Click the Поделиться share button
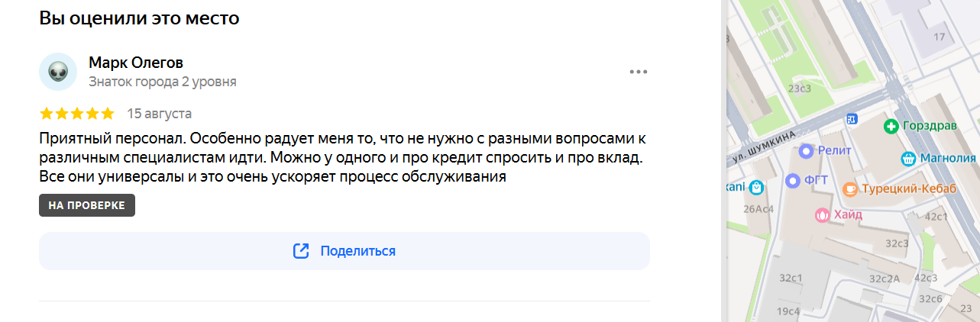This screenshot has width=980, height=322. click(x=344, y=251)
